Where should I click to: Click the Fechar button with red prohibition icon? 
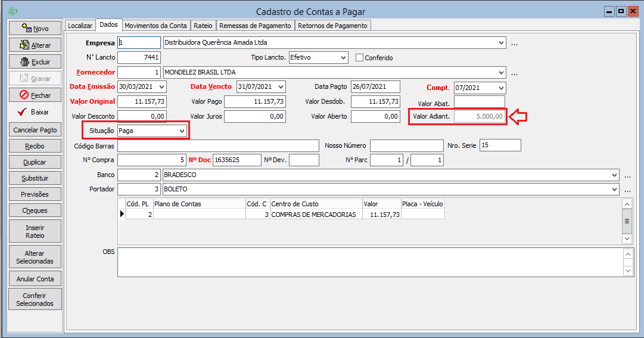click(35, 95)
